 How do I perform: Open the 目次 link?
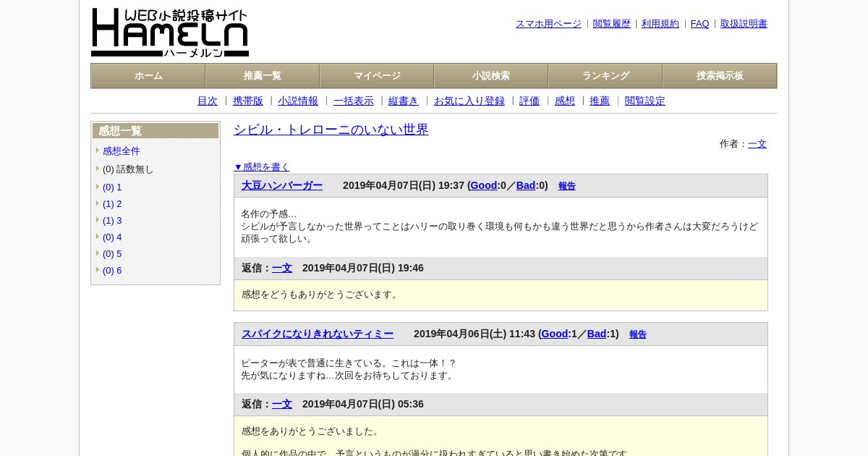point(208,101)
